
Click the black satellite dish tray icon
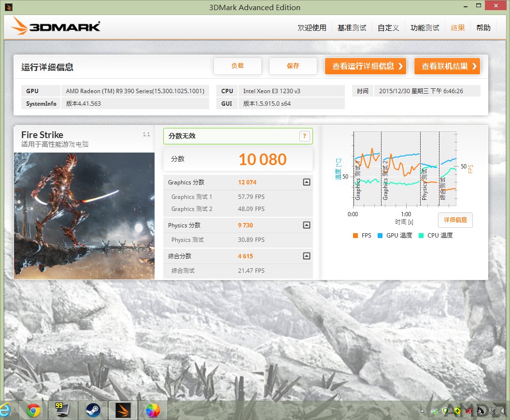[481, 411]
